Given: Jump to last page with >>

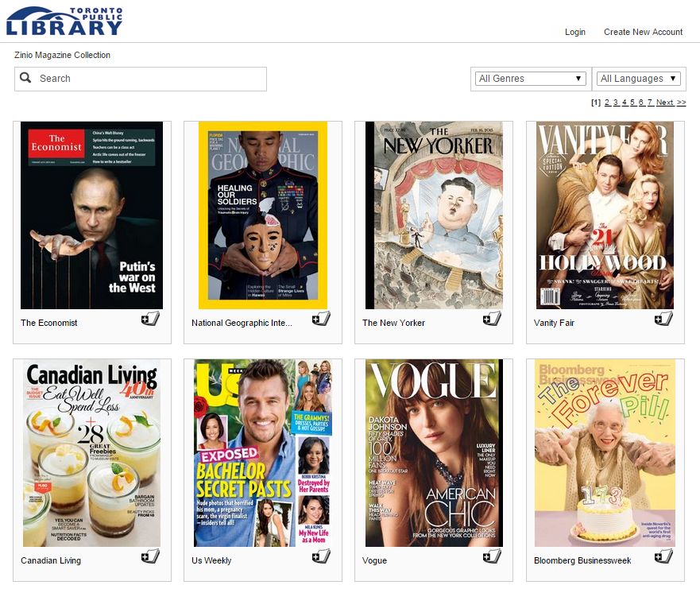Looking at the screenshot, I should pos(681,103).
